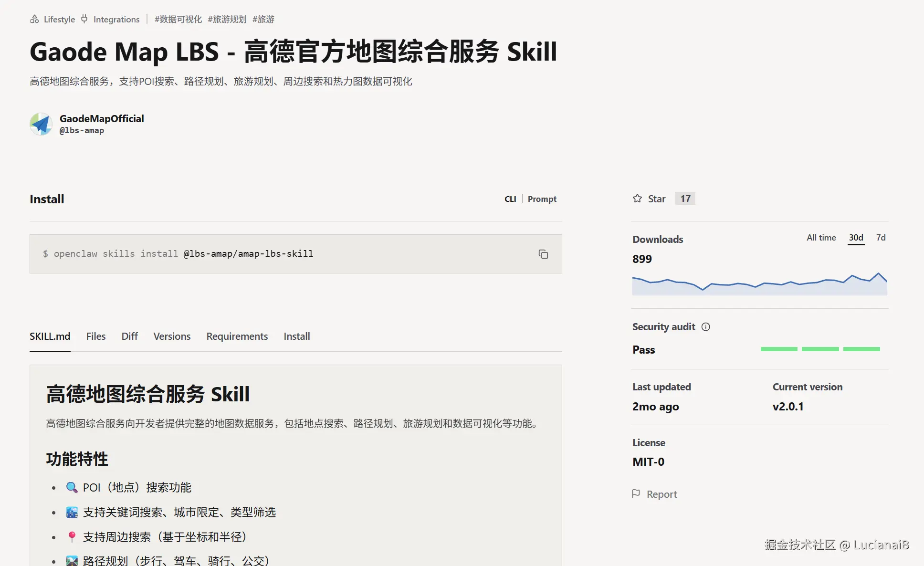Open the #数据可视化 tag
This screenshot has width=924, height=566.
[178, 20]
